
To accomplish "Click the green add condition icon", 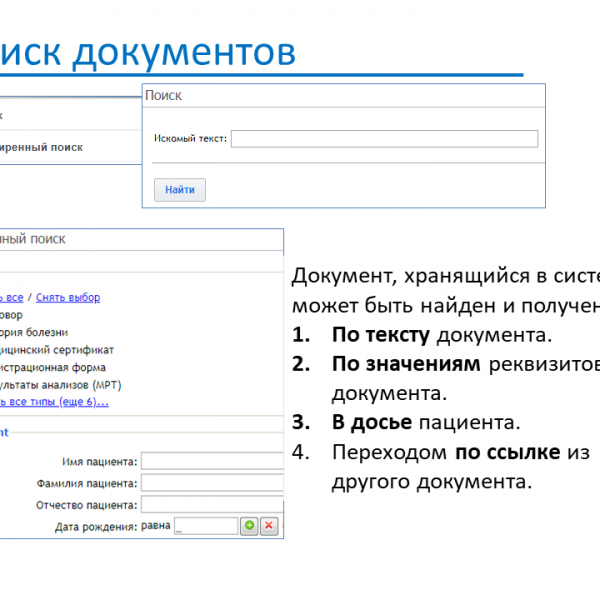I will pyautogui.click(x=248, y=526).
